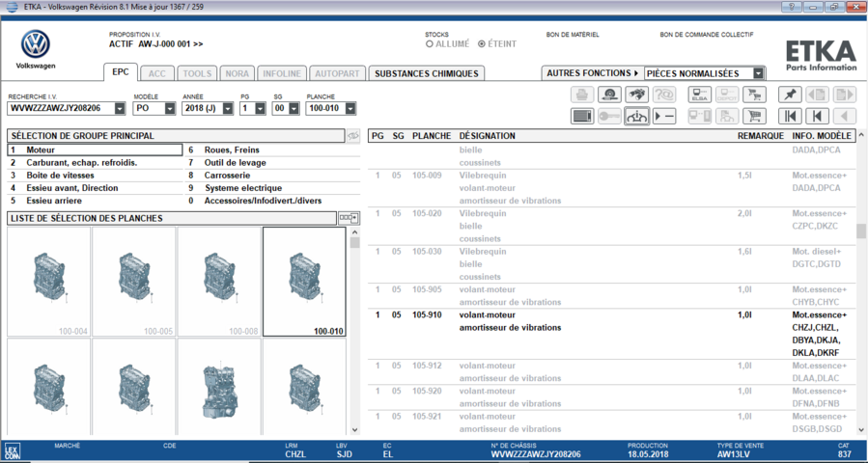The width and height of the screenshot is (868, 463).
Task: Click greyed computer-to-device transfer icon
Action: click(x=700, y=116)
